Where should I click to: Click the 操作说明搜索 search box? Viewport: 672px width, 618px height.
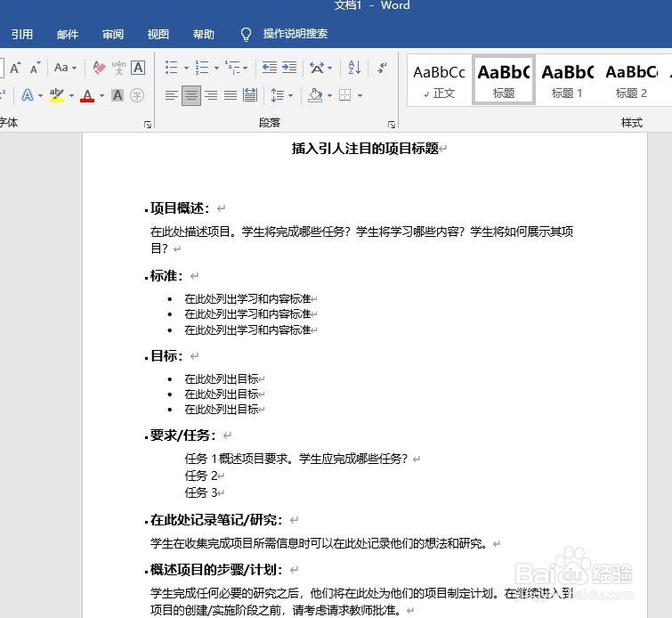click(x=296, y=34)
